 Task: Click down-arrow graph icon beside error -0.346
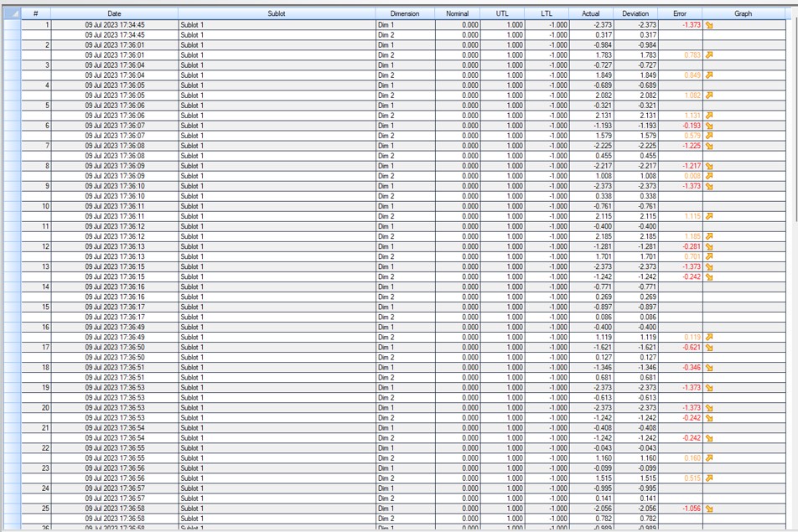[x=709, y=368]
